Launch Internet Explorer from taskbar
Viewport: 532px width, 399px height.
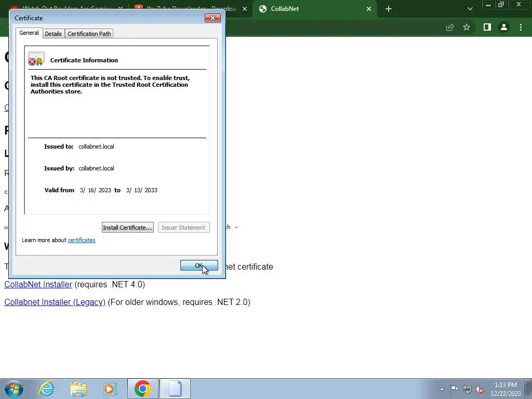[x=46, y=389]
